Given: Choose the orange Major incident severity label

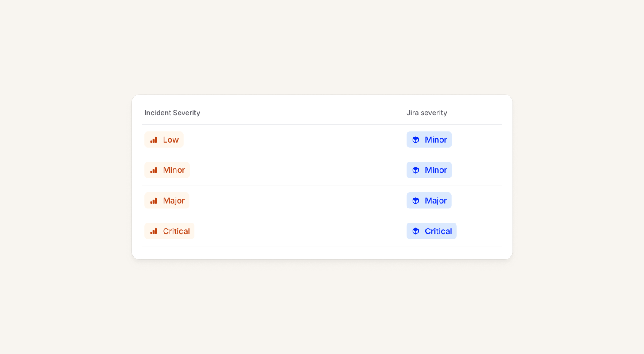Looking at the screenshot, I should 174,201.
